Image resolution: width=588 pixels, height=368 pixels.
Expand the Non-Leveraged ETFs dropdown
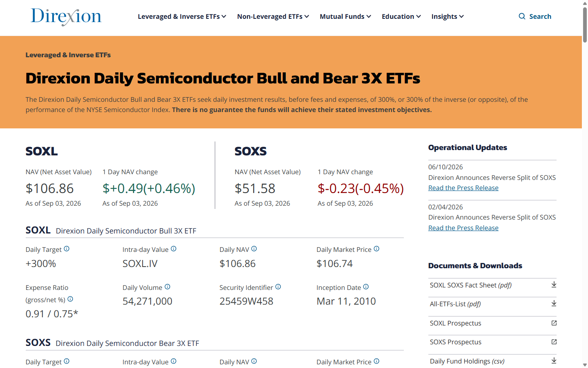tap(273, 16)
